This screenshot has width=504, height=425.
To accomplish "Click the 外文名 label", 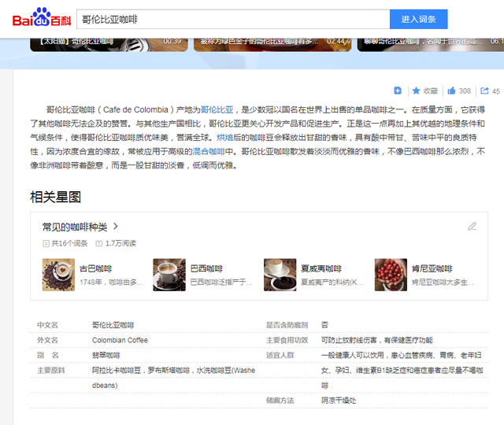I will point(47,340).
